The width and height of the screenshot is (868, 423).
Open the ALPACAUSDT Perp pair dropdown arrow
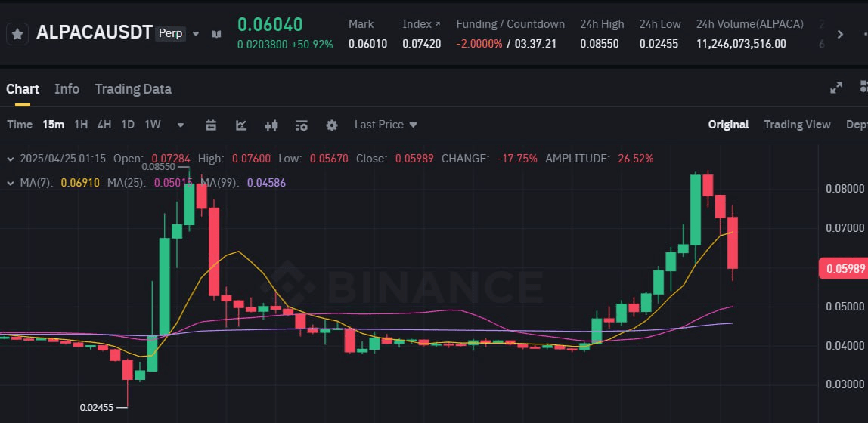point(195,34)
